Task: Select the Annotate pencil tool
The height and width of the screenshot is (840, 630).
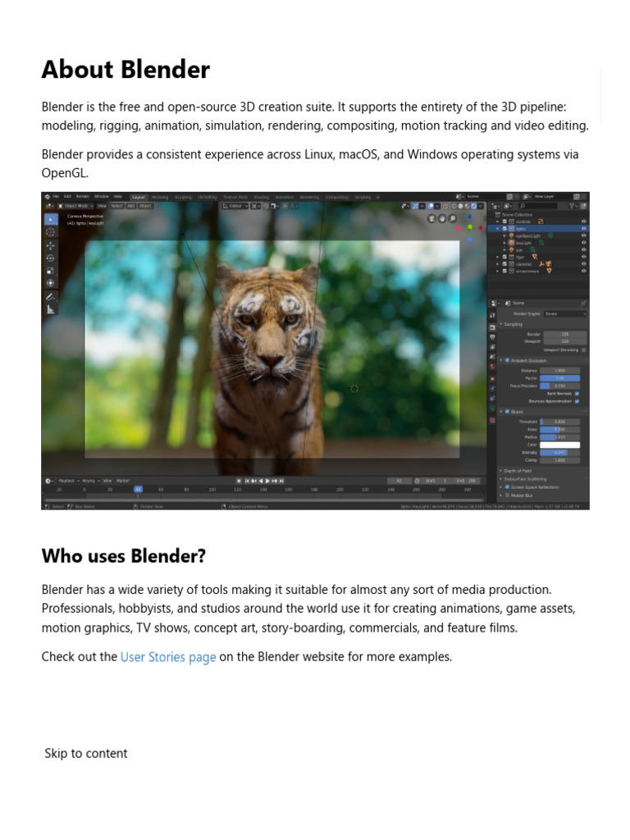Action: click(50, 296)
